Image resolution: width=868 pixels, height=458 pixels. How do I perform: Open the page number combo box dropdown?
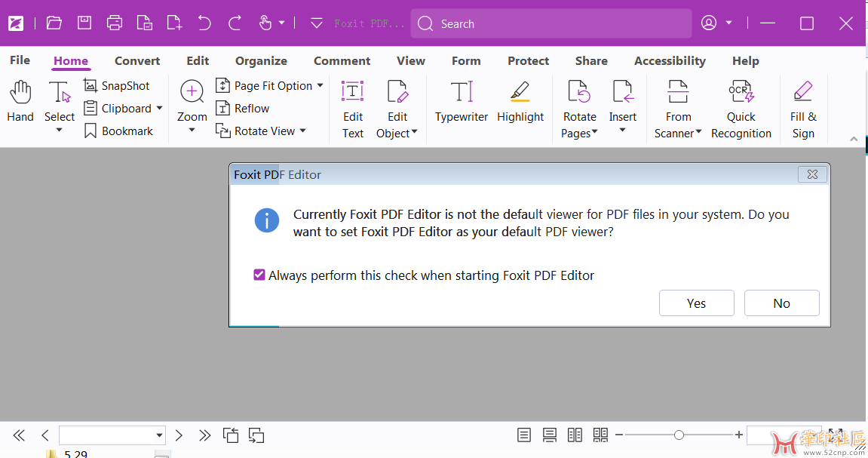click(159, 435)
